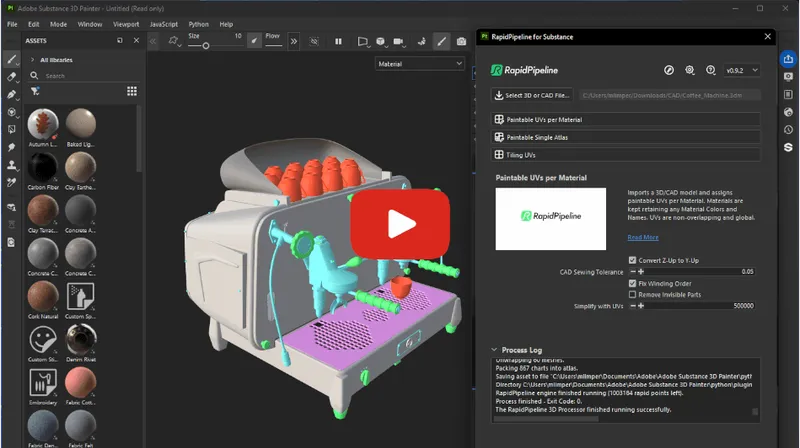Select the Eraser tool

coord(11,77)
